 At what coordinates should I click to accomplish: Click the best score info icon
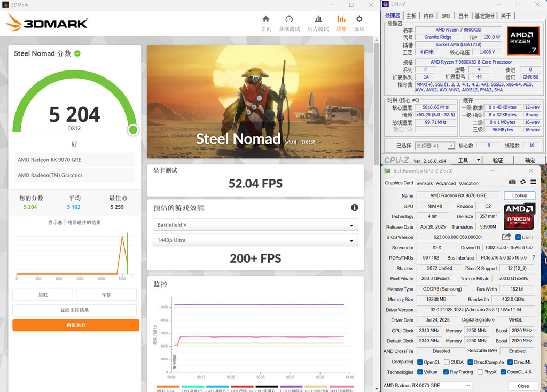click(x=125, y=198)
